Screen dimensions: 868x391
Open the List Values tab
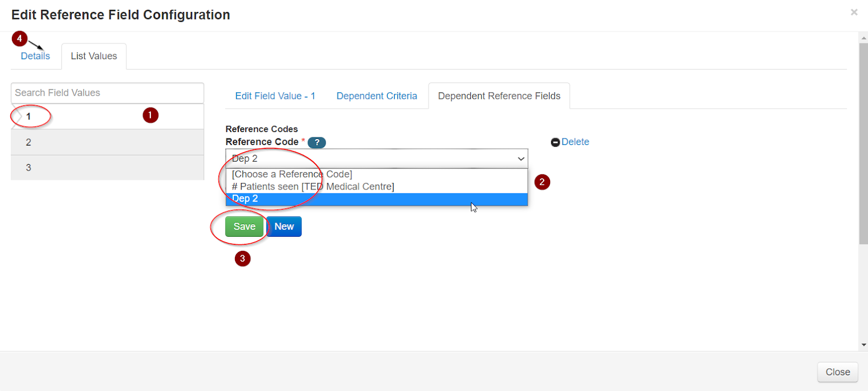[94, 56]
